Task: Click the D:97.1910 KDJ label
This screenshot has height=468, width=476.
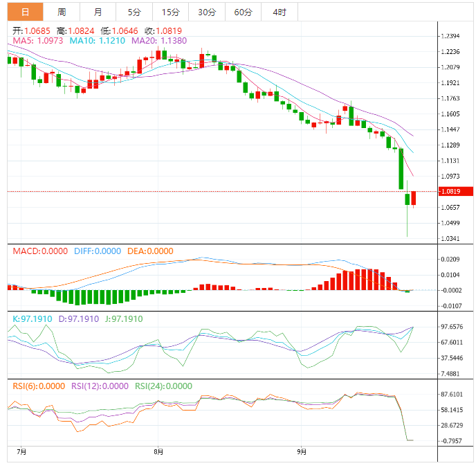Action: [x=79, y=319]
